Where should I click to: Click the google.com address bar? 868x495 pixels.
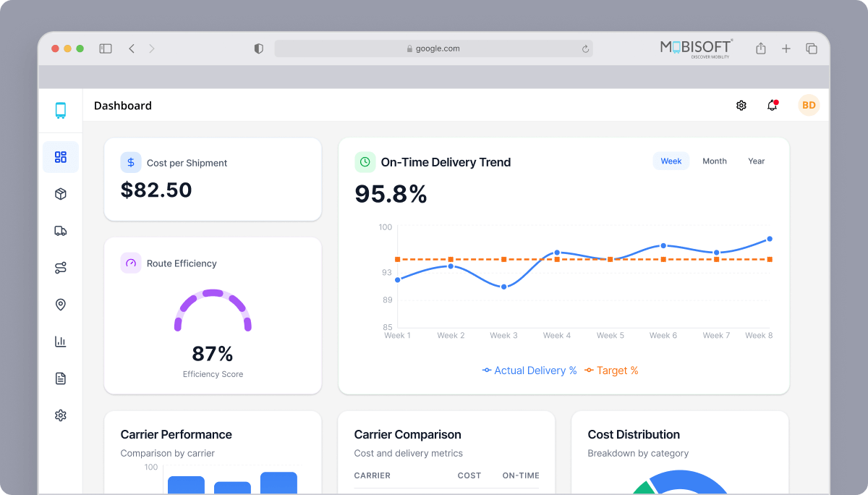click(434, 48)
